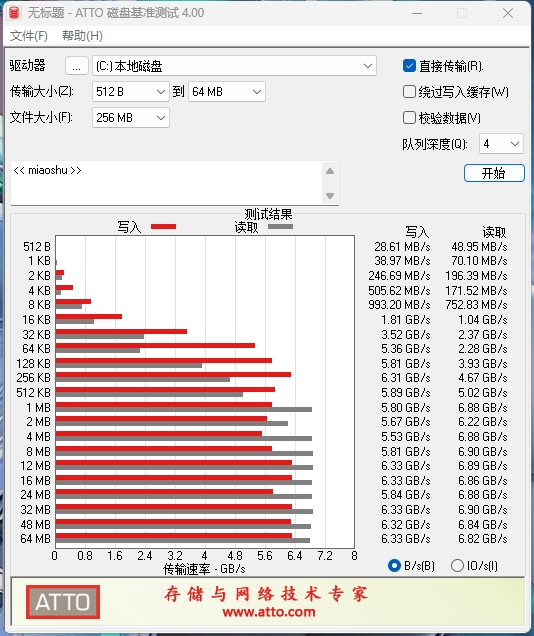The height and width of the screenshot is (636, 534).
Task: Select the IO/s radio button
Action: click(x=457, y=565)
